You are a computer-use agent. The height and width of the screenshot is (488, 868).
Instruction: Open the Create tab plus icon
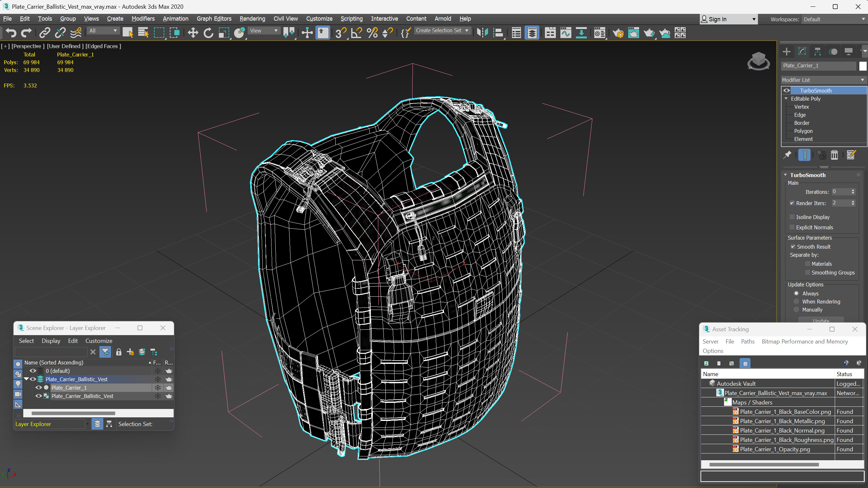point(786,52)
